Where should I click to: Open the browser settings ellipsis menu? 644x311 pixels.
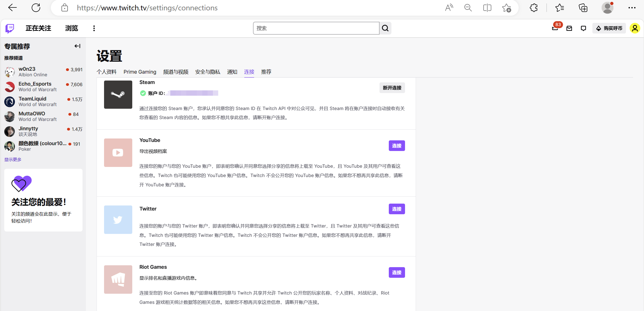(632, 8)
